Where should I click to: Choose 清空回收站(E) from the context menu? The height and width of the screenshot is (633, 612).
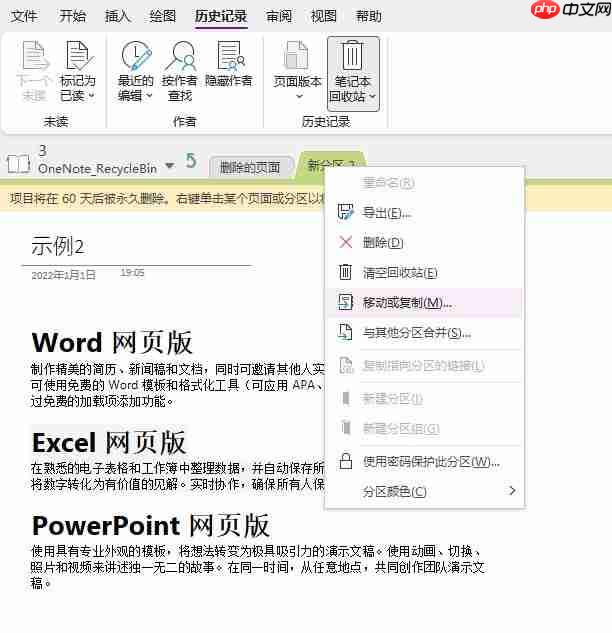pyautogui.click(x=424, y=272)
